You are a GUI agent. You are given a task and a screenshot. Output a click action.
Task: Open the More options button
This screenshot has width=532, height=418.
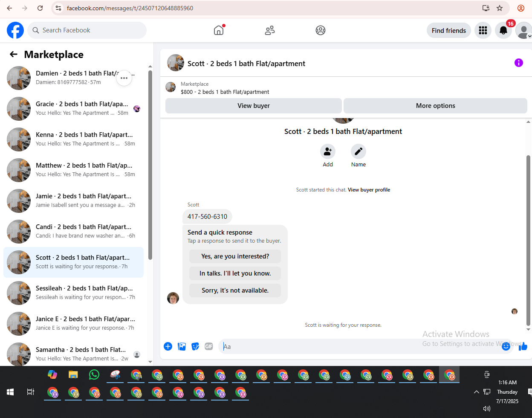tap(435, 106)
